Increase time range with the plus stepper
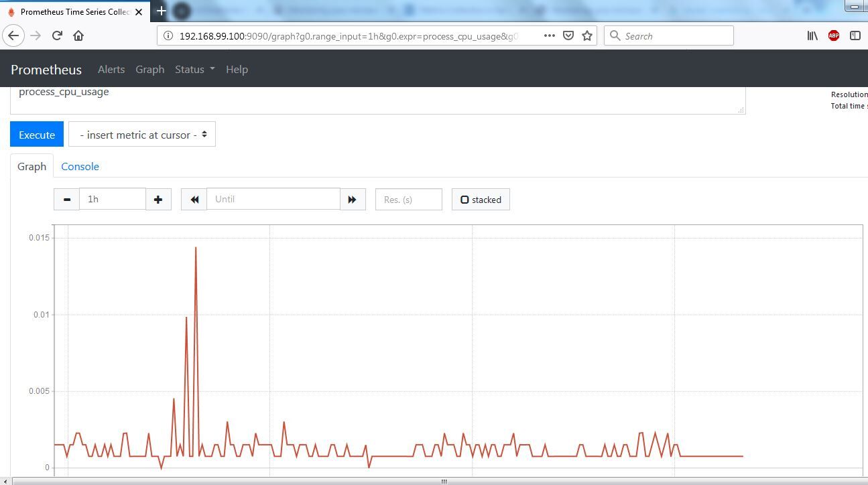Image resolution: width=868 pixels, height=485 pixels. [158, 199]
